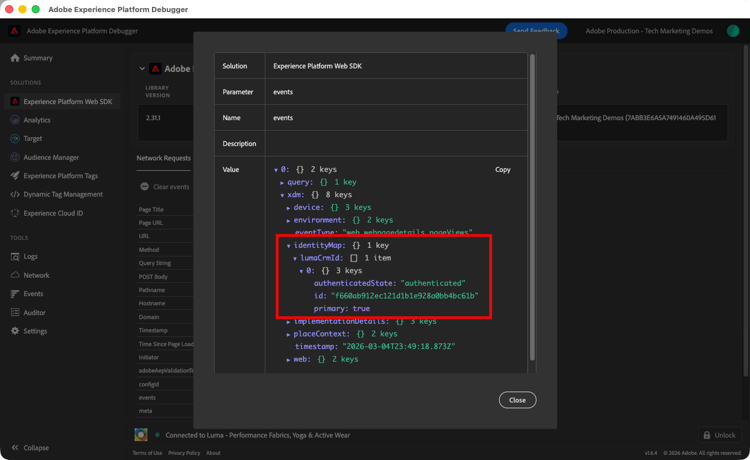Click the Pathname row label

click(x=152, y=290)
